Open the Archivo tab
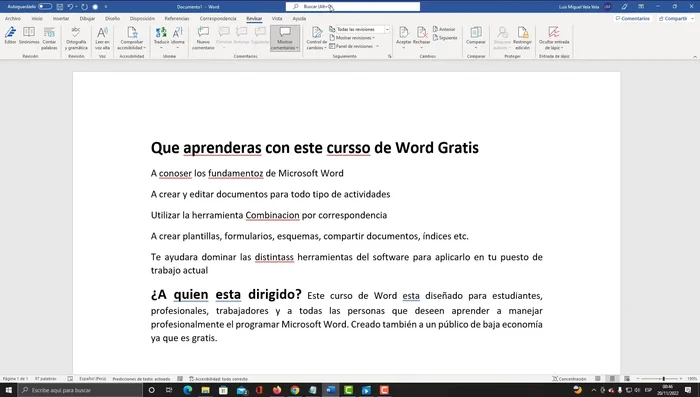 [13, 19]
